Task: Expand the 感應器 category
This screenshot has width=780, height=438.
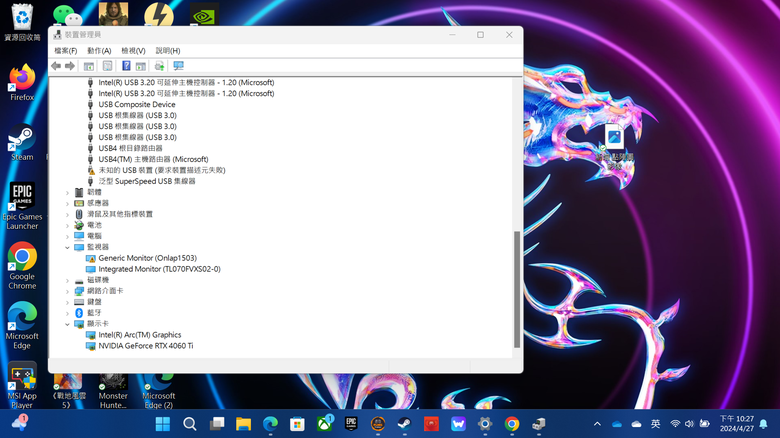Action: click(67, 203)
